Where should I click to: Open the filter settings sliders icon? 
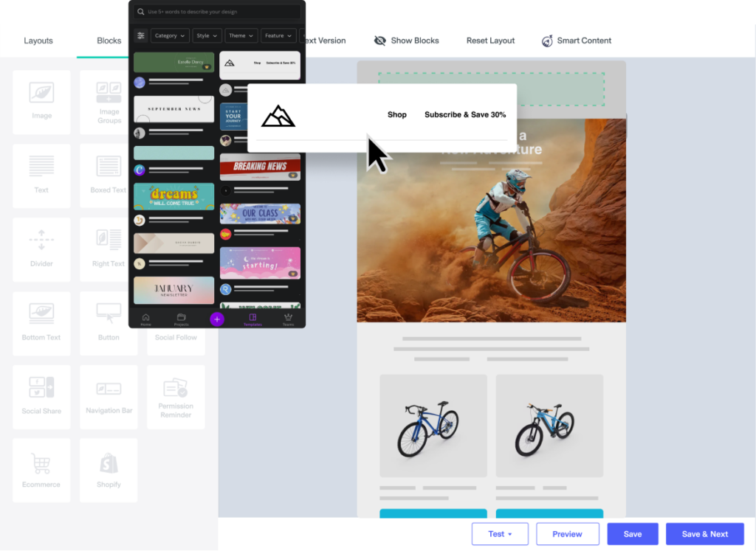140,35
